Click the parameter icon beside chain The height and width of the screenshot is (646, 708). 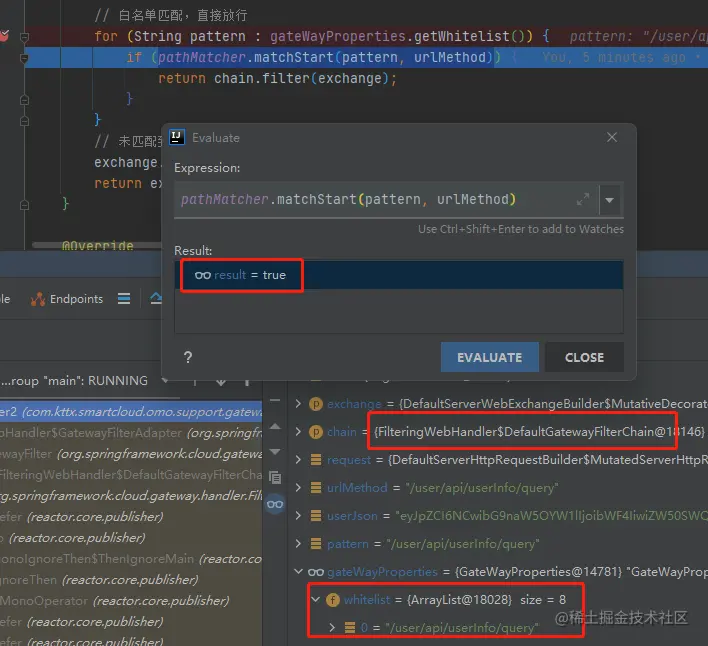(x=316, y=432)
